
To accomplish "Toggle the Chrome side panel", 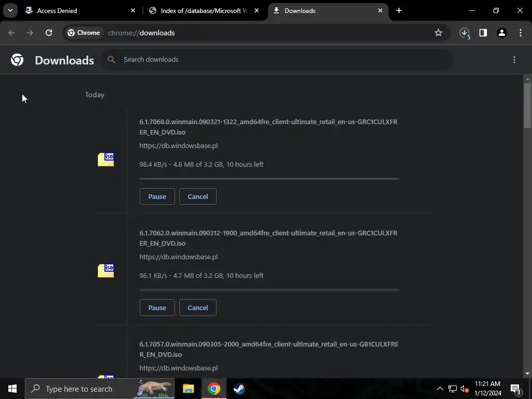I will pos(483,33).
